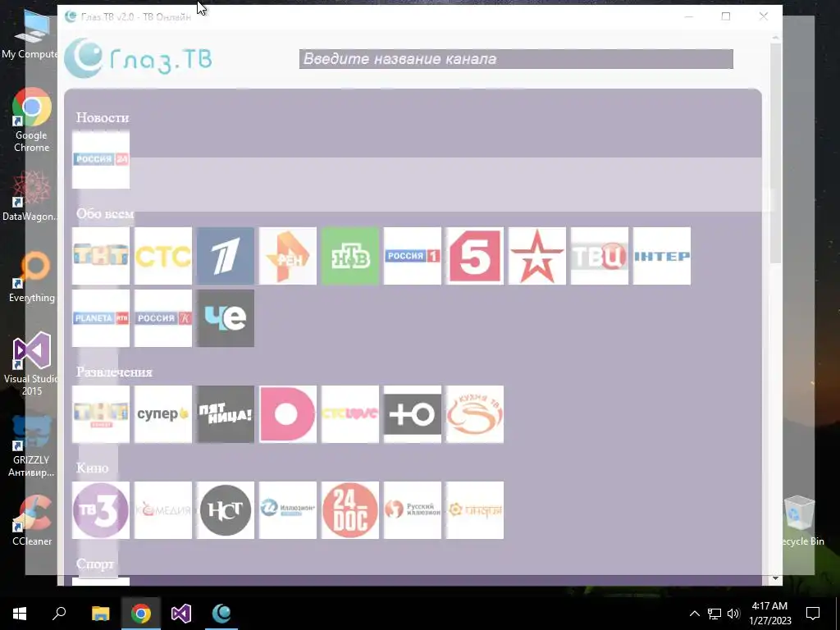This screenshot has width=840, height=630.
Task: Open File Explorer from the taskbar
Action: coord(100,614)
